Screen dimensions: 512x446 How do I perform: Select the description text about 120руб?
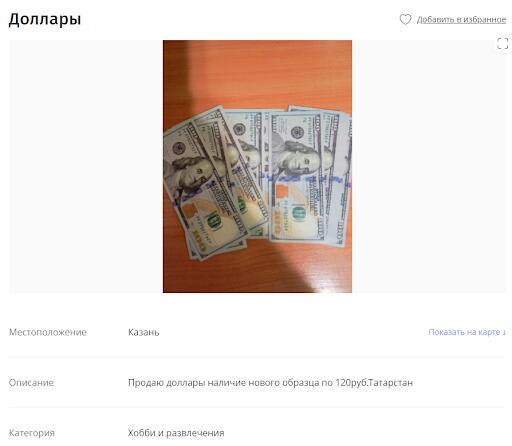270,383
